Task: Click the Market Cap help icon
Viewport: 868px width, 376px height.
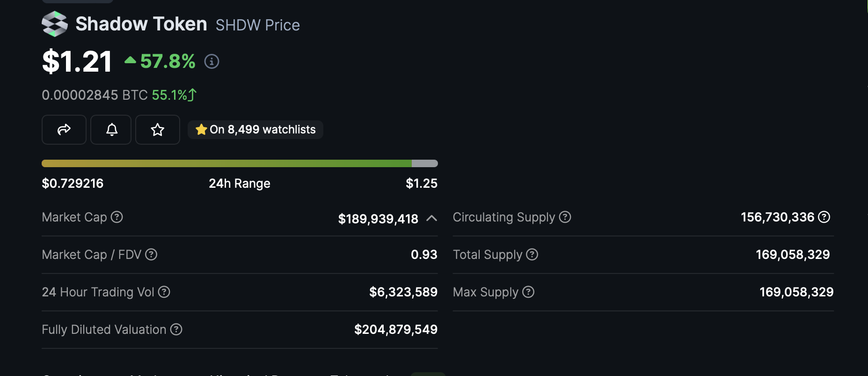Action: 117,217
